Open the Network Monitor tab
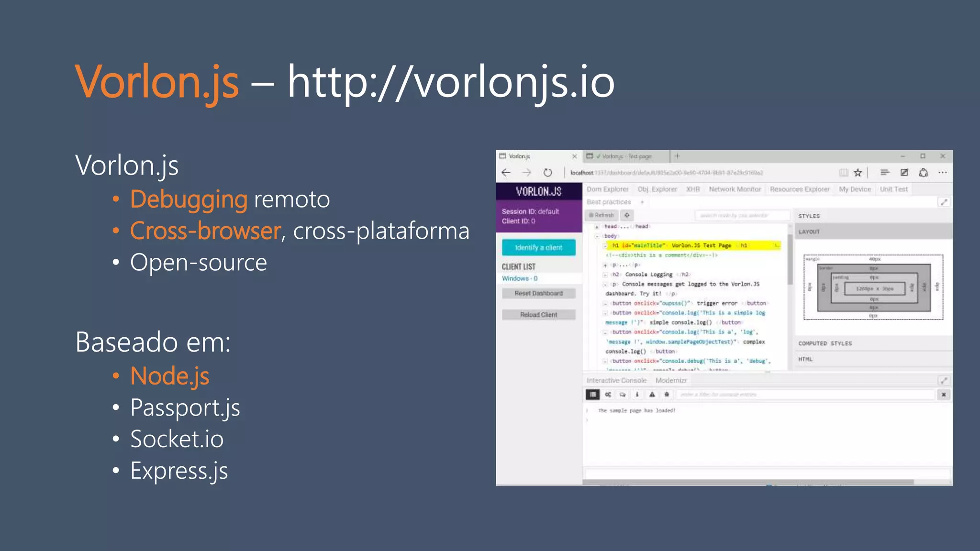 735,189
